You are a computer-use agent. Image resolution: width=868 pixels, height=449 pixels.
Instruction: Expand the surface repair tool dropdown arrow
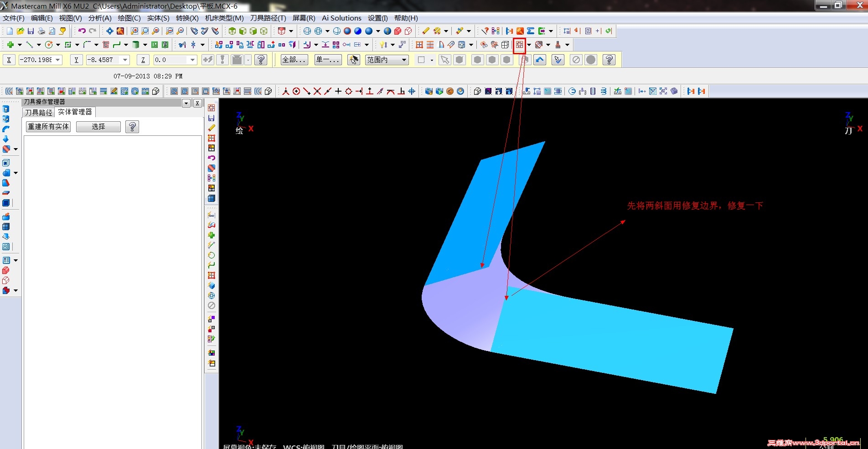[529, 45]
